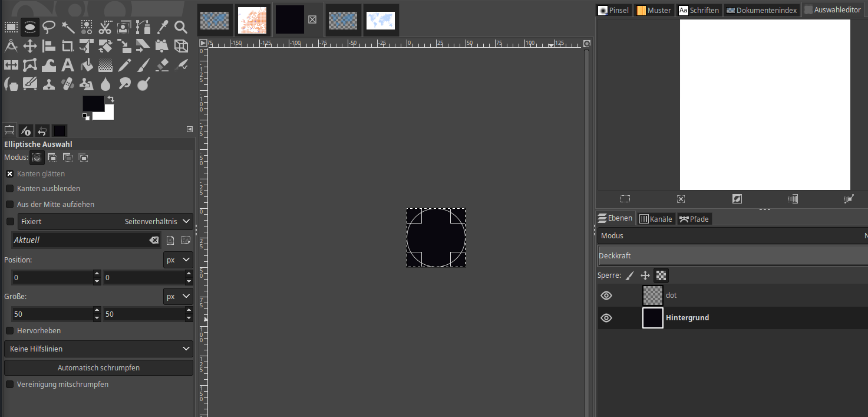The image size is (868, 417).
Task: Select the Rectangle Select tool
Action: coord(11,27)
